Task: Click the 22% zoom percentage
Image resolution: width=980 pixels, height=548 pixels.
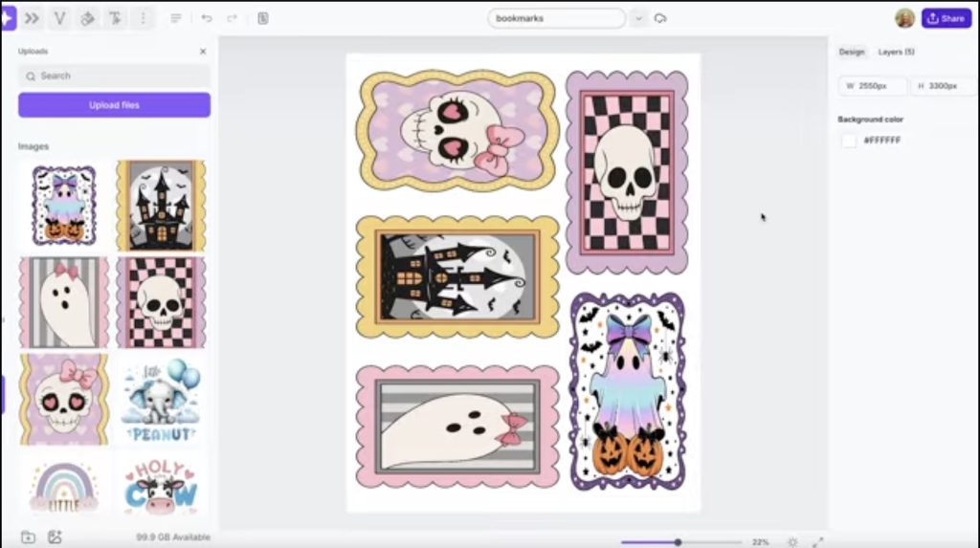Action: point(760,541)
